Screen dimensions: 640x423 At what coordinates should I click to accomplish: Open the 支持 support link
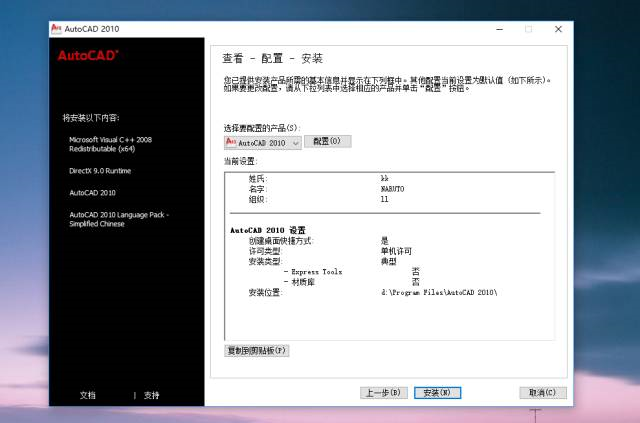pyautogui.click(x=151, y=395)
